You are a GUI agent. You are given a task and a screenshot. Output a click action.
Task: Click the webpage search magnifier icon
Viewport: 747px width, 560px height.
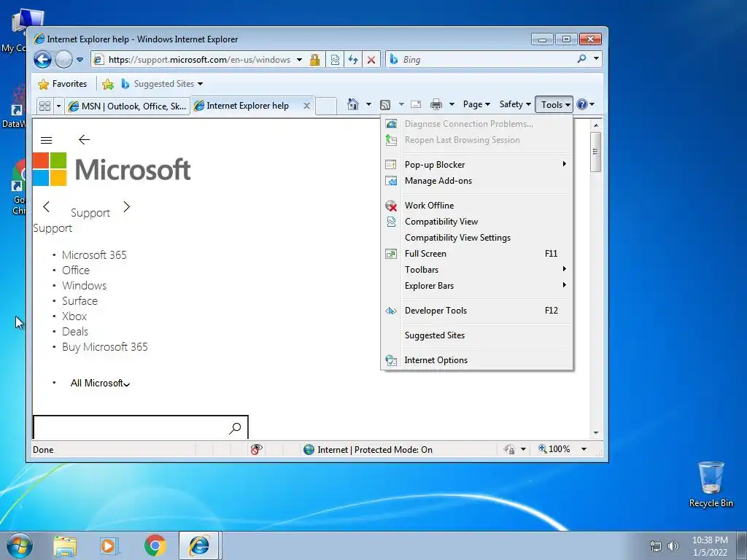tap(235, 428)
